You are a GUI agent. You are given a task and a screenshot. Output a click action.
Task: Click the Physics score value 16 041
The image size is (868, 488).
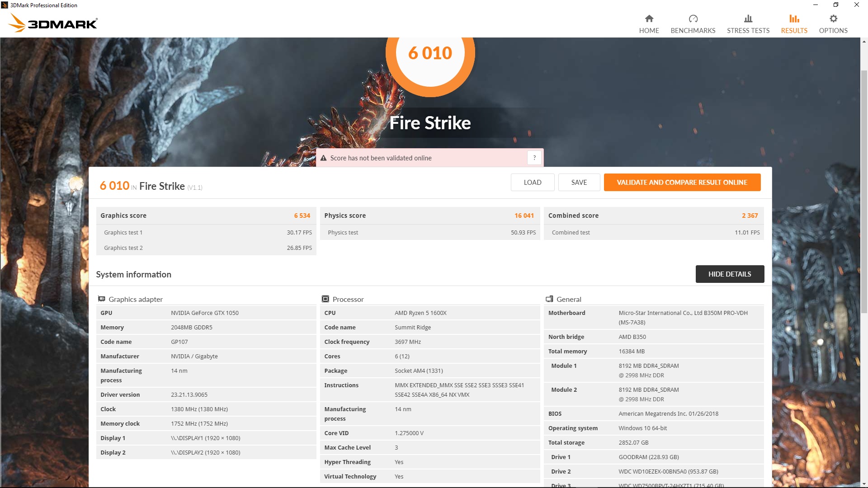[524, 216]
